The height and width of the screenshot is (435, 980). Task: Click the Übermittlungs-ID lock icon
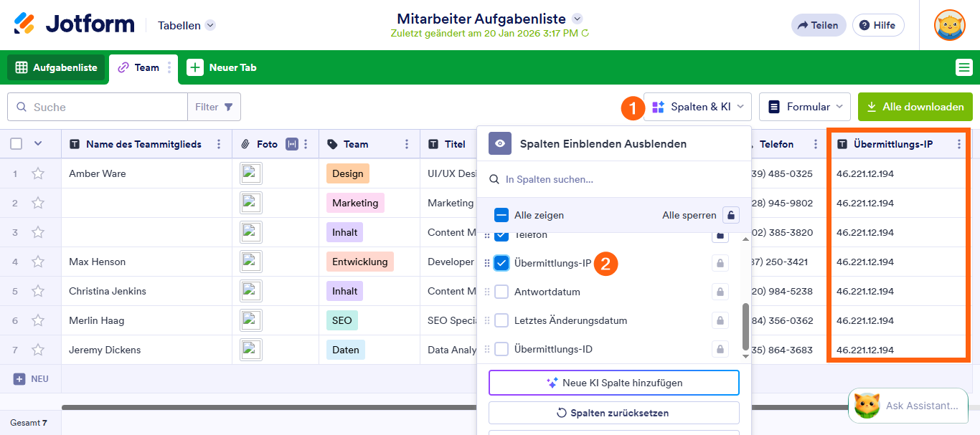click(x=720, y=349)
